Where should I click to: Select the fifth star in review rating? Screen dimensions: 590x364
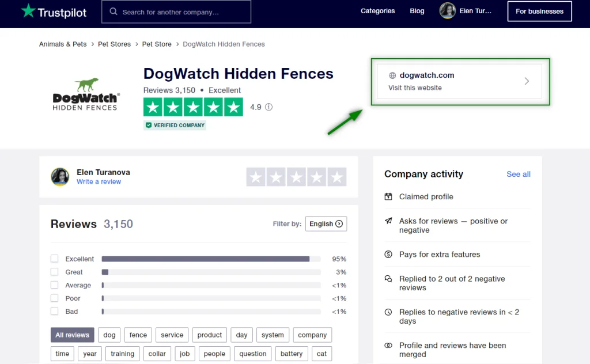[x=337, y=177]
